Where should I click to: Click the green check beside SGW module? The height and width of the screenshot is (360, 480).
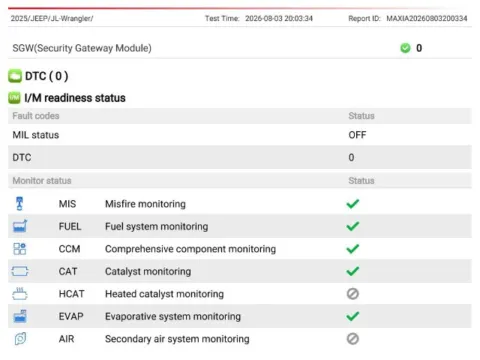(405, 48)
